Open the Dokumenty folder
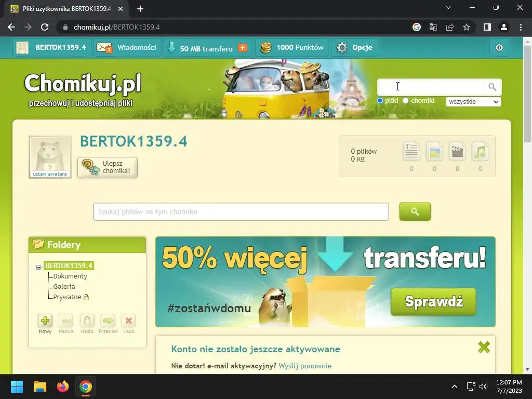This screenshot has width=532, height=399. pyautogui.click(x=70, y=276)
